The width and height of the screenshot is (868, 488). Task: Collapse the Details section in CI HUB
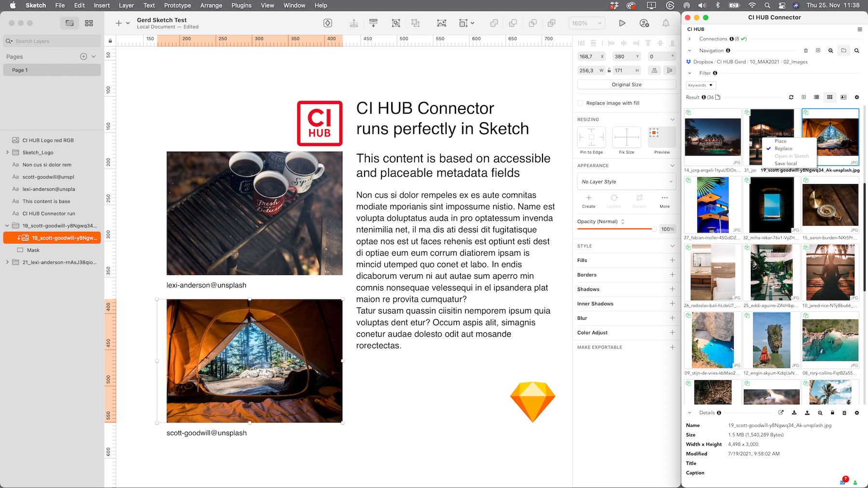click(x=690, y=413)
